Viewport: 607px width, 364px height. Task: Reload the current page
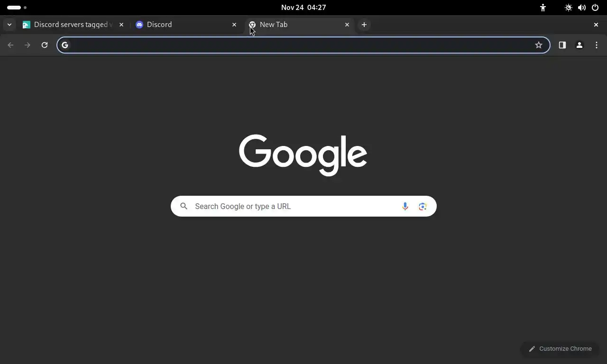[x=45, y=45]
